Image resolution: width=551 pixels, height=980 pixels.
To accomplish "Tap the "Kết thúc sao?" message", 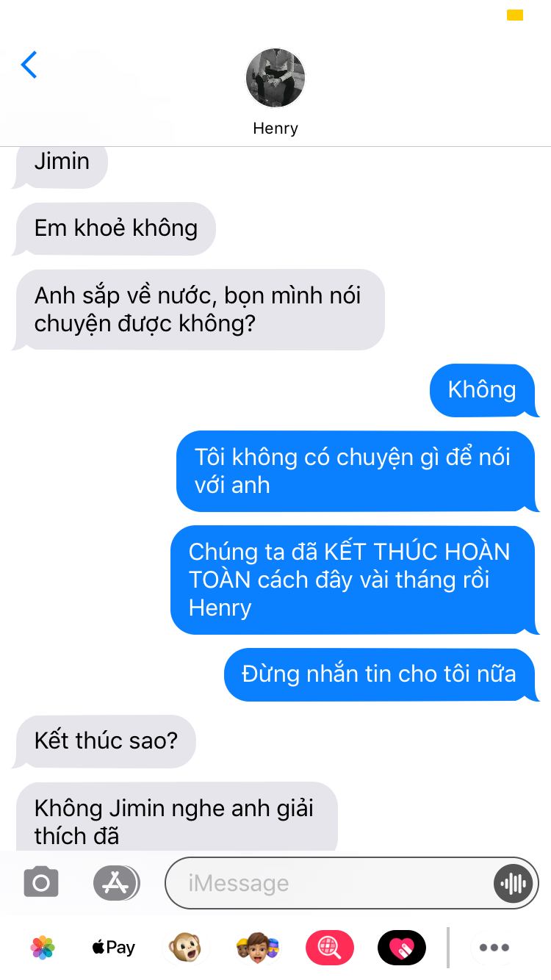I will tap(105, 741).
